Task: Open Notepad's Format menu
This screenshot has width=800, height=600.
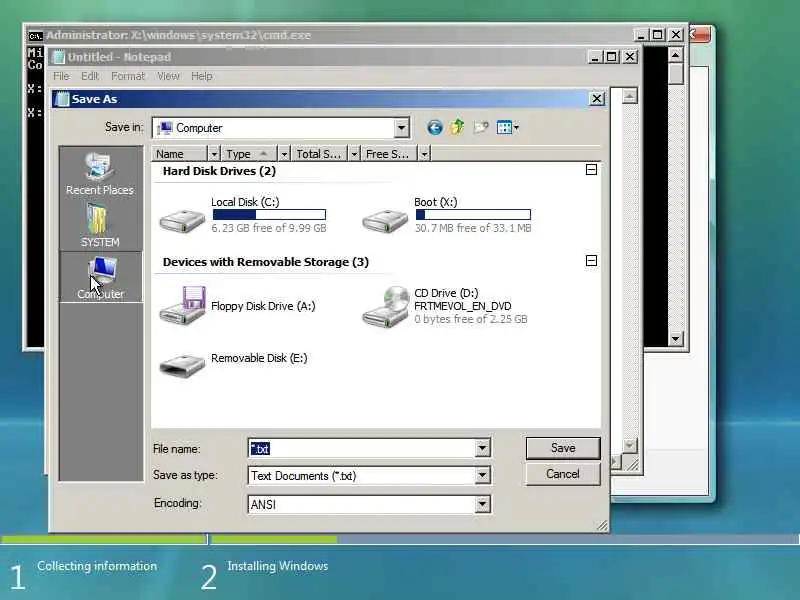Action: [x=128, y=76]
